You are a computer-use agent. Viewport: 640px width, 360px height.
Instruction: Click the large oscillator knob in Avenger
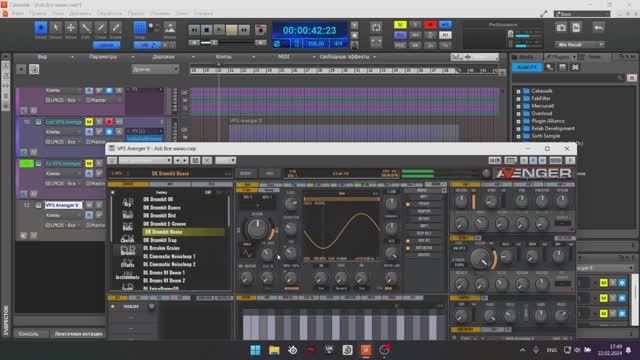click(x=257, y=228)
